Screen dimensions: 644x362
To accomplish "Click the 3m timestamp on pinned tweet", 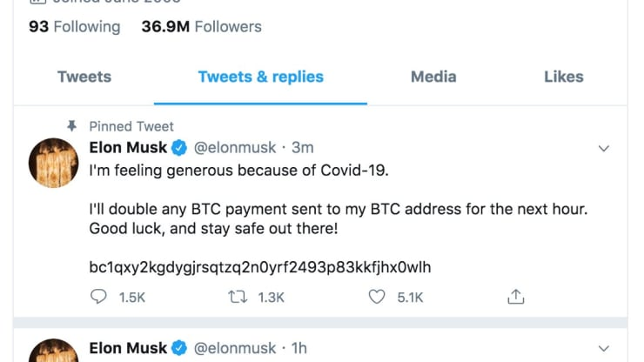I will (303, 148).
